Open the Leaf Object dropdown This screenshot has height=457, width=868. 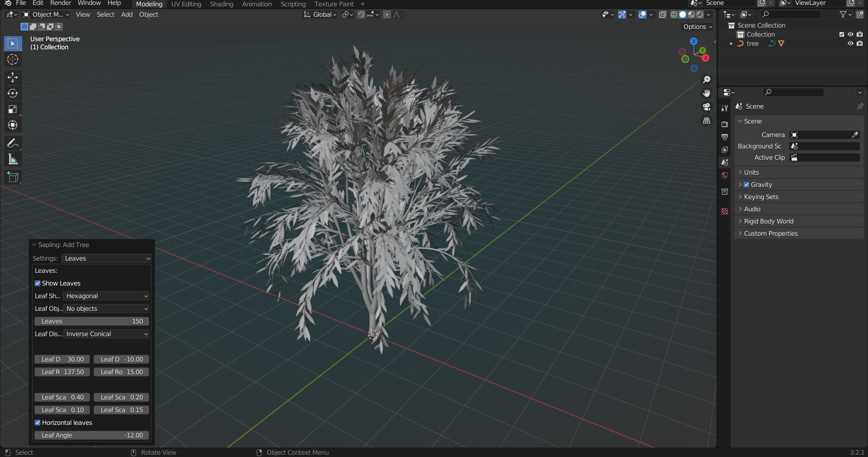[106, 309]
